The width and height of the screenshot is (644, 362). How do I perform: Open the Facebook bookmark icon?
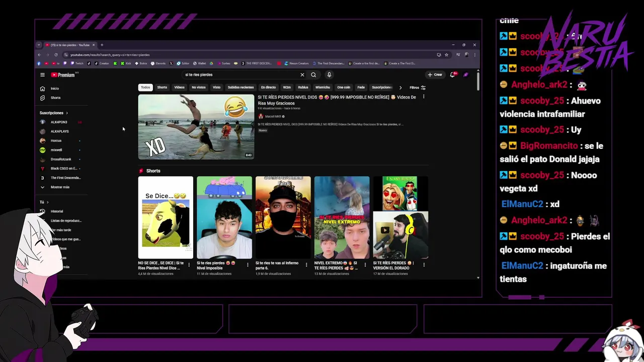click(39, 63)
